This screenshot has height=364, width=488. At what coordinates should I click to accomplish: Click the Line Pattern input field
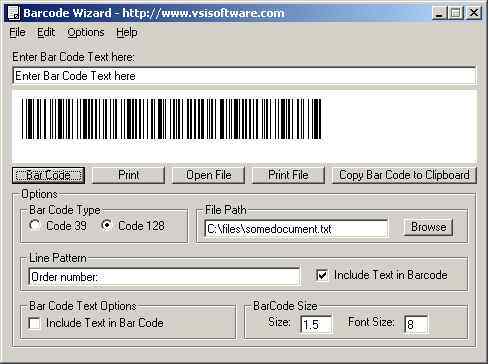[x=164, y=277]
